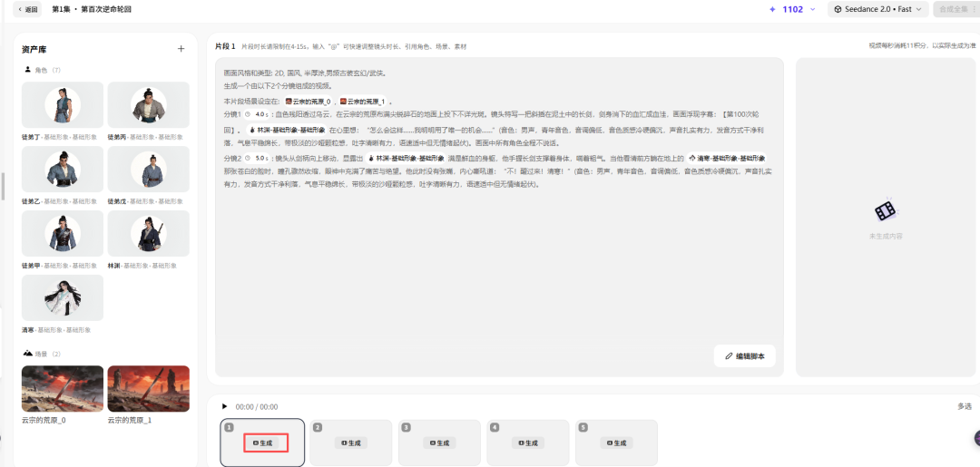Click the segment number badge 2
The image size is (980, 467).
point(318,428)
